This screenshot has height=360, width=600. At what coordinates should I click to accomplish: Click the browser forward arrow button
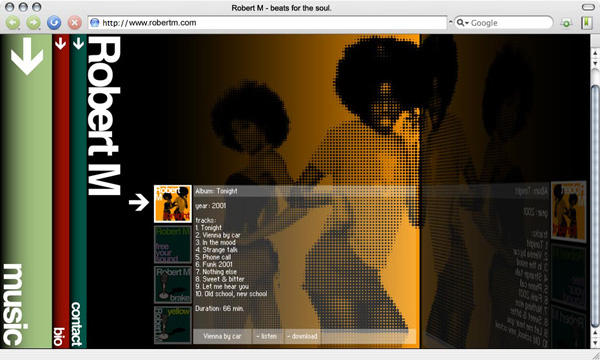33,23
